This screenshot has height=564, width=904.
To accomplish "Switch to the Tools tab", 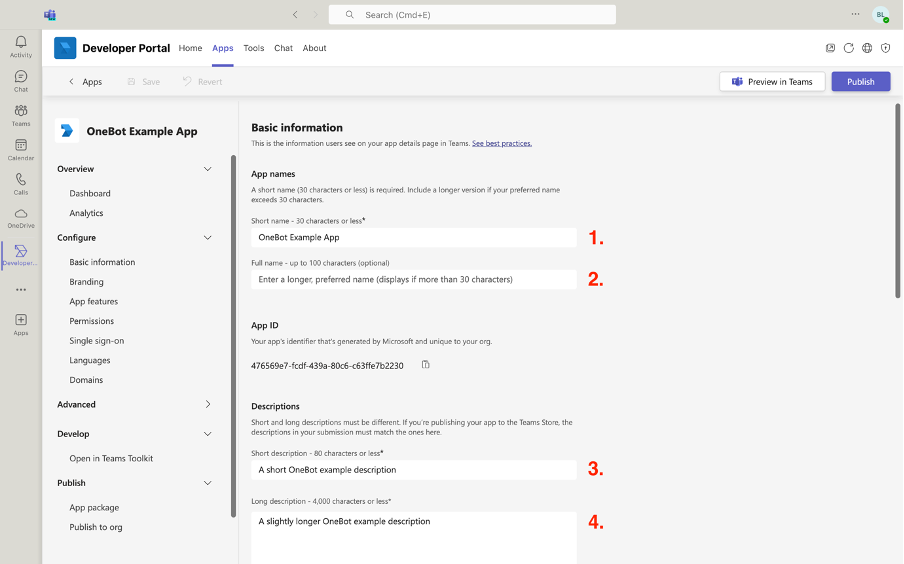I will coord(254,48).
